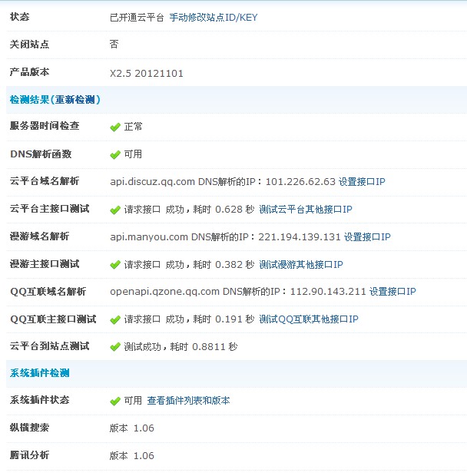Select 测试云平台其他接口IP link
This screenshot has height=476, width=467.
point(306,210)
